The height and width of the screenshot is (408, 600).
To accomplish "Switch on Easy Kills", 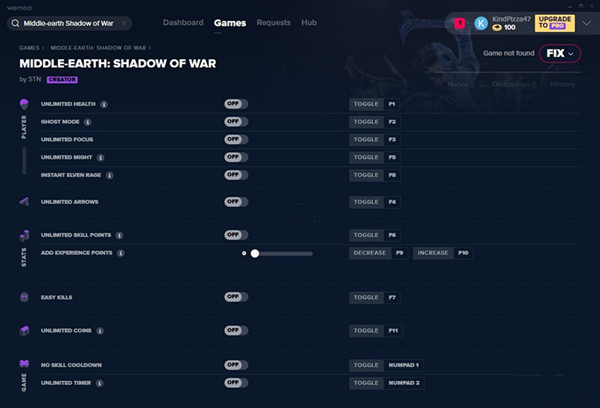I will click(236, 297).
